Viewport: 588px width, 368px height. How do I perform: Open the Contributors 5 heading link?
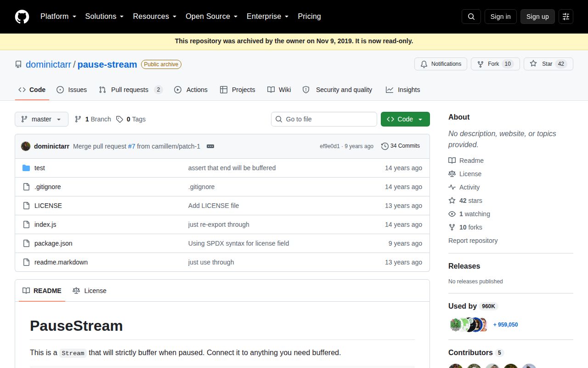tap(476, 352)
